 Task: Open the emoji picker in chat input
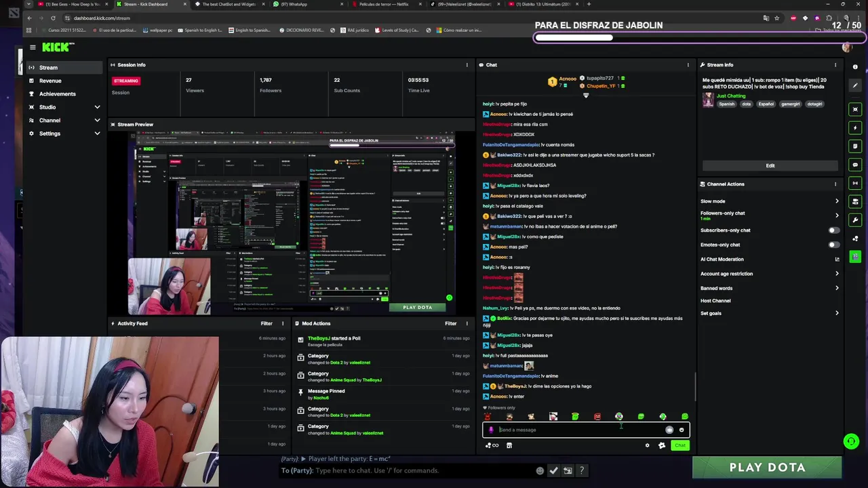pos(682,430)
